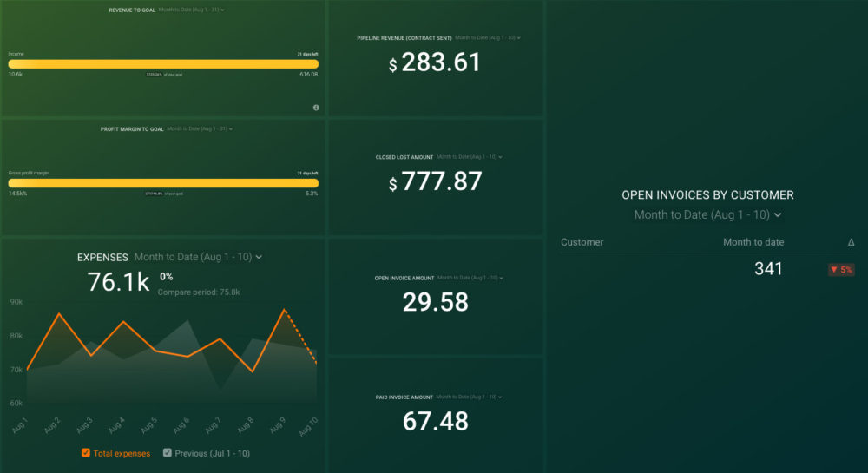Image resolution: width=868 pixels, height=473 pixels.
Task: Expand the Expenses Month to Date dropdown
Action: (199, 257)
